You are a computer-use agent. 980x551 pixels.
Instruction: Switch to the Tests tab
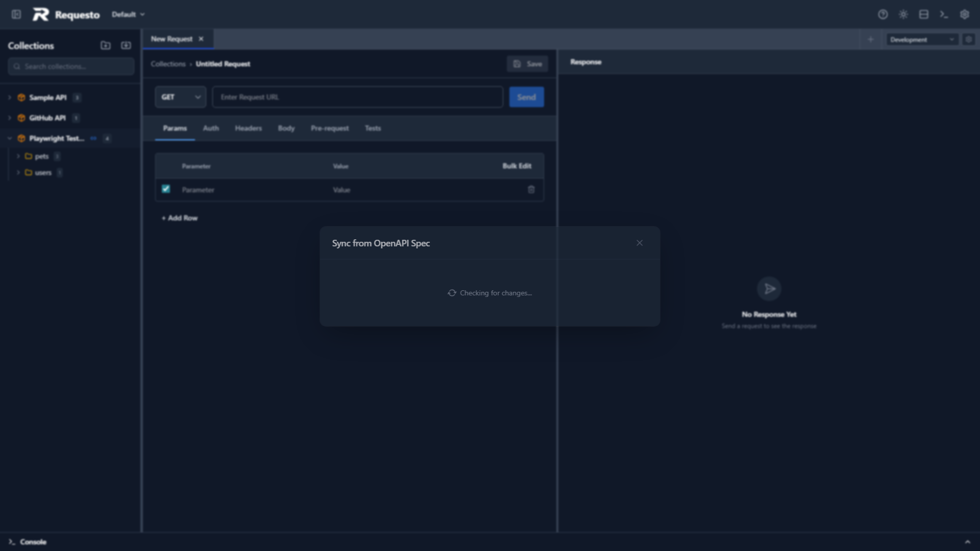point(373,128)
